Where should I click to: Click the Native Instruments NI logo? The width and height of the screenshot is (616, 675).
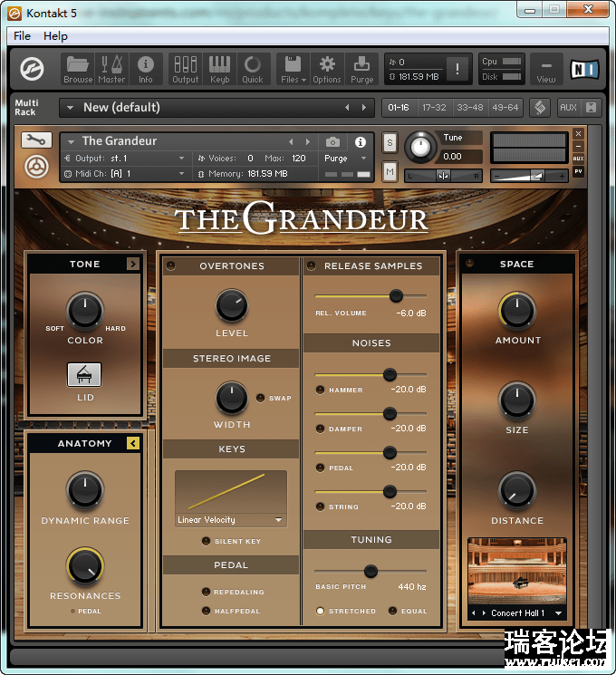tap(584, 69)
